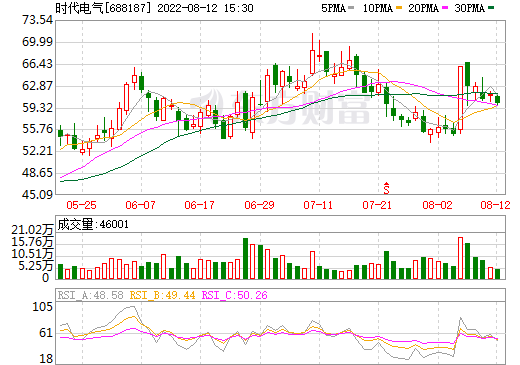Viewport: 520px width, 365px height.
Task: Select the 06-29 date axis label
Action: (259, 205)
